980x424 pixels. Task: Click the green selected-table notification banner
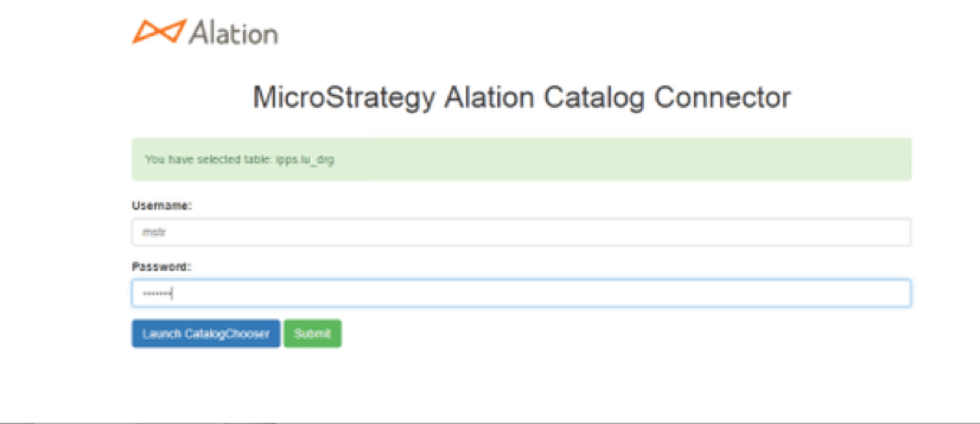(521, 159)
